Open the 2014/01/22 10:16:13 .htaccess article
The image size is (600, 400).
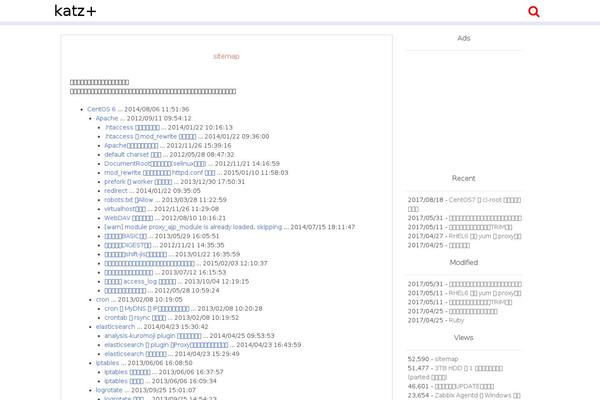(x=132, y=127)
